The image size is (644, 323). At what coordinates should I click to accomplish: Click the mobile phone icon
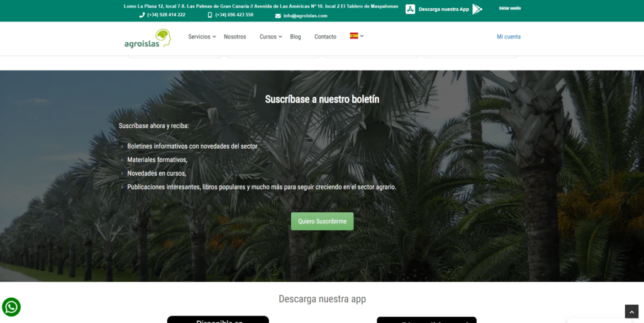(x=210, y=14)
